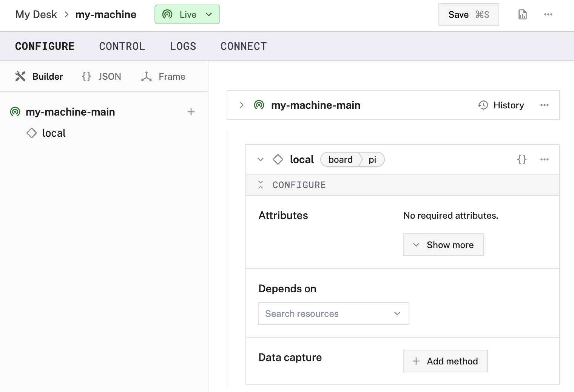Switch to the CONTROL tab
Image resolution: width=574 pixels, height=392 pixels.
click(122, 46)
